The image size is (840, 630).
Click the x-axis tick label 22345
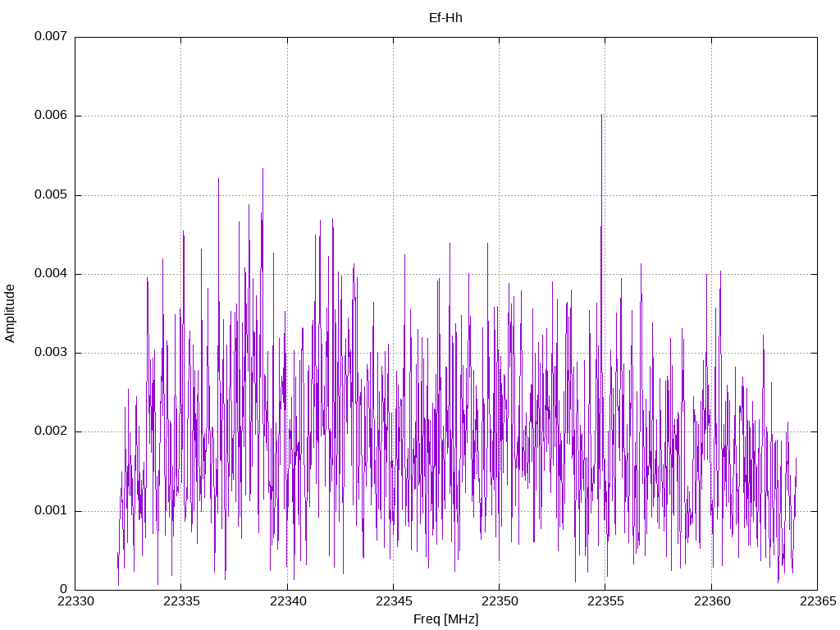click(394, 601)
